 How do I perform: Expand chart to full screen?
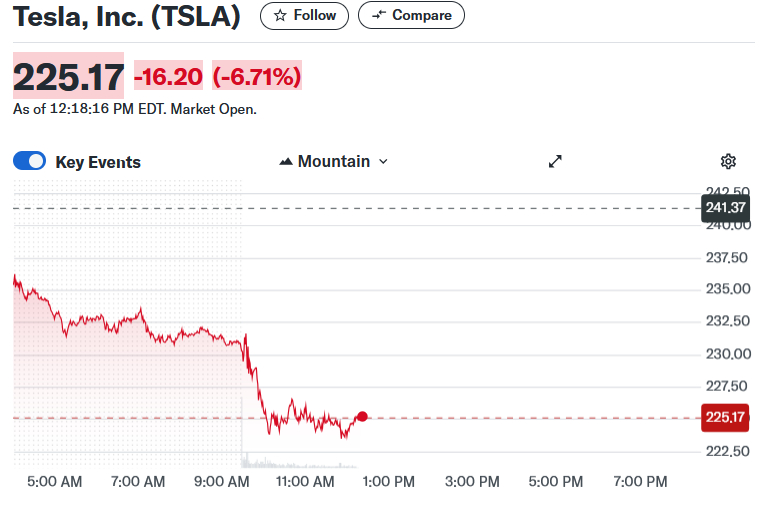(x=556, y=162)
